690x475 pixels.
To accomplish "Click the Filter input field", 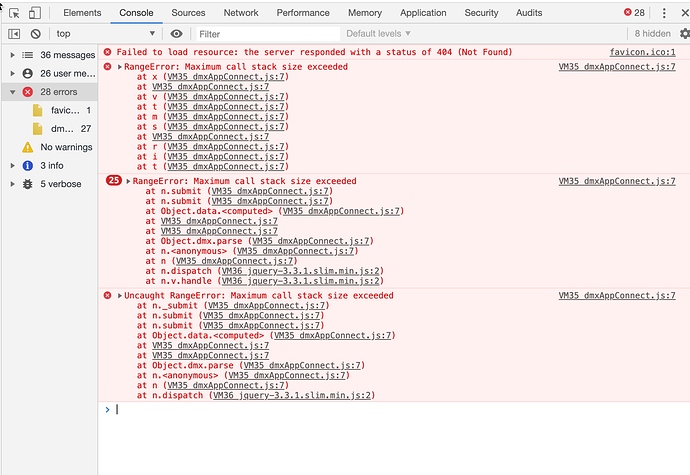I will 260,33.
